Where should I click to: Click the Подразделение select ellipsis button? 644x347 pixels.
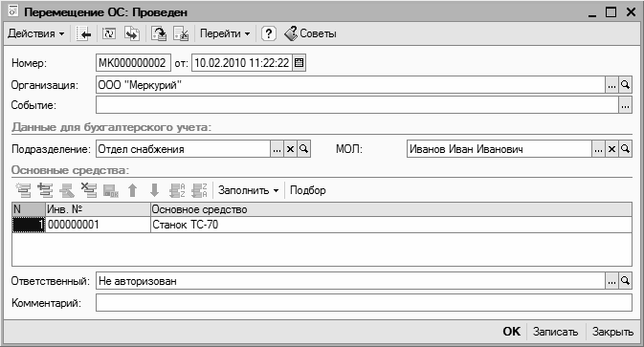tap(277, 149)
